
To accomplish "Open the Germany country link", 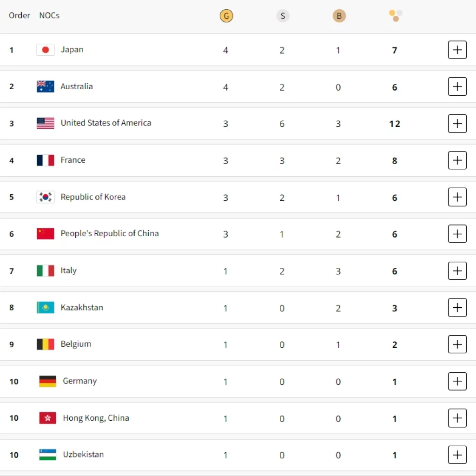I will tap(79, 381).
